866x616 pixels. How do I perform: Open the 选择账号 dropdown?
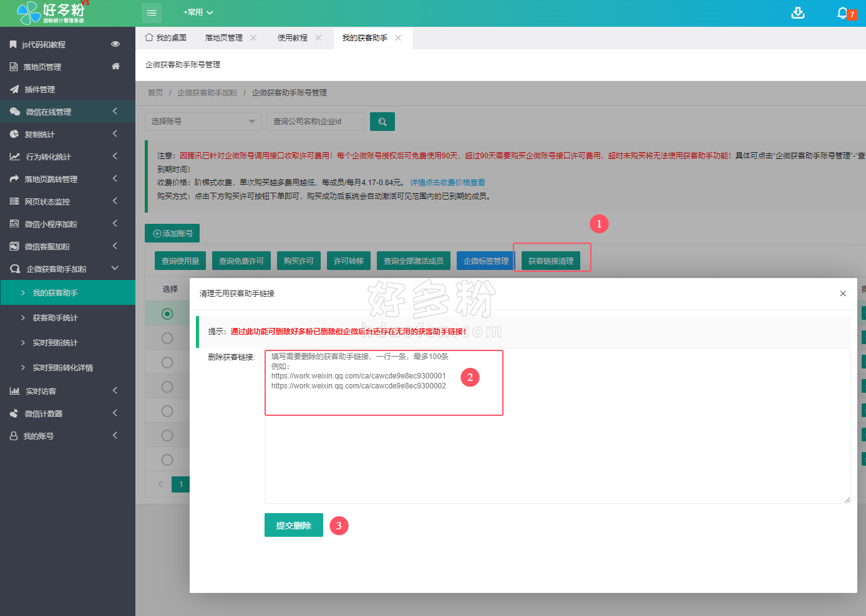point(203,122)
